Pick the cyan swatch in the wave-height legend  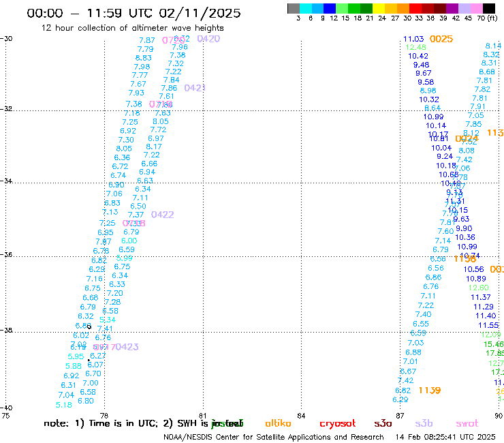click(x=305, y=8)
